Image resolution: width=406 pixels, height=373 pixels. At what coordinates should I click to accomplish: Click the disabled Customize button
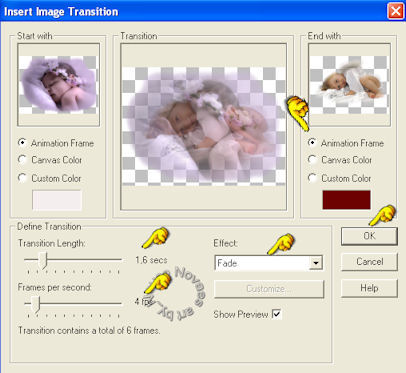coord(269,289)
